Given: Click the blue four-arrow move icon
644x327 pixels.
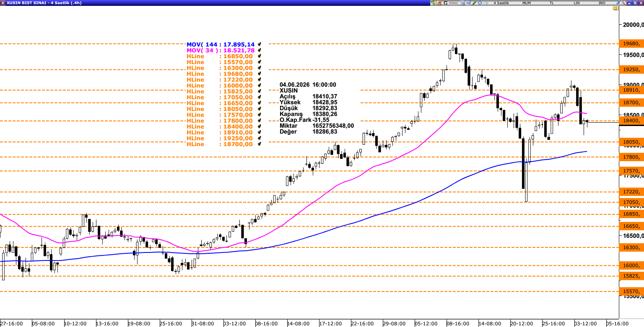Looking at the screenshot, I should pyautogui.click(x=480, y=3).
